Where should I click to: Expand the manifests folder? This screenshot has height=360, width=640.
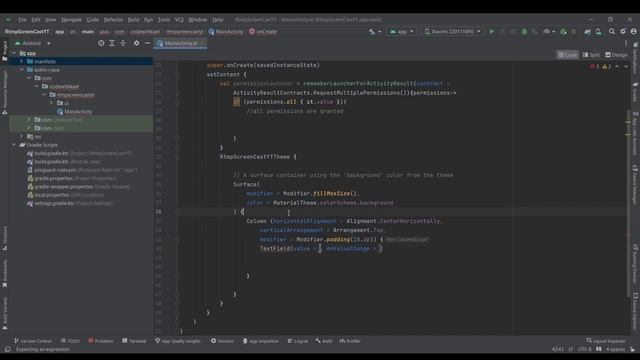(x=22, y=61)
